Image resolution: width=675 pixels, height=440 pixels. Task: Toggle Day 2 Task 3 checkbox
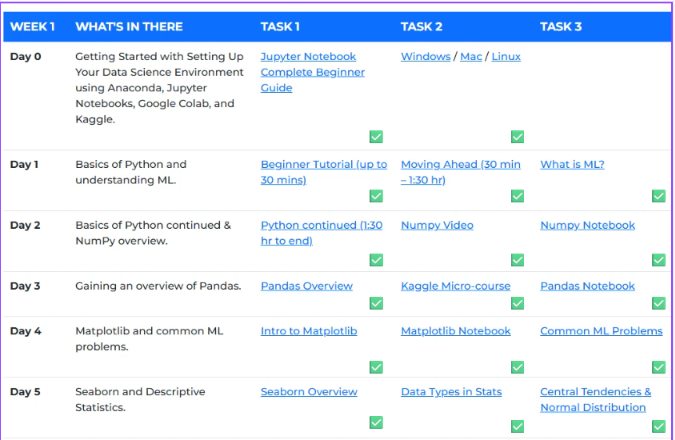pyautogui.click(x=658, y=260)
